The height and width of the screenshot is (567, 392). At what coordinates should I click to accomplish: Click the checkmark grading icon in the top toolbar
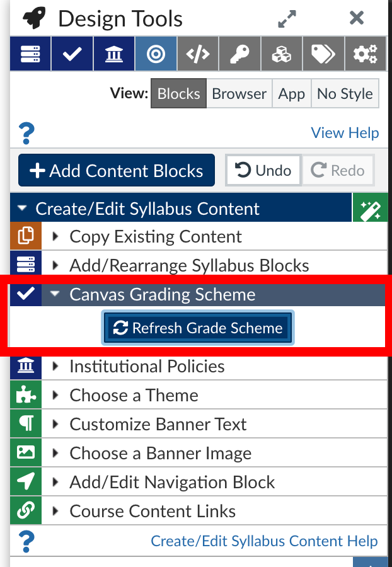point(71,54)
